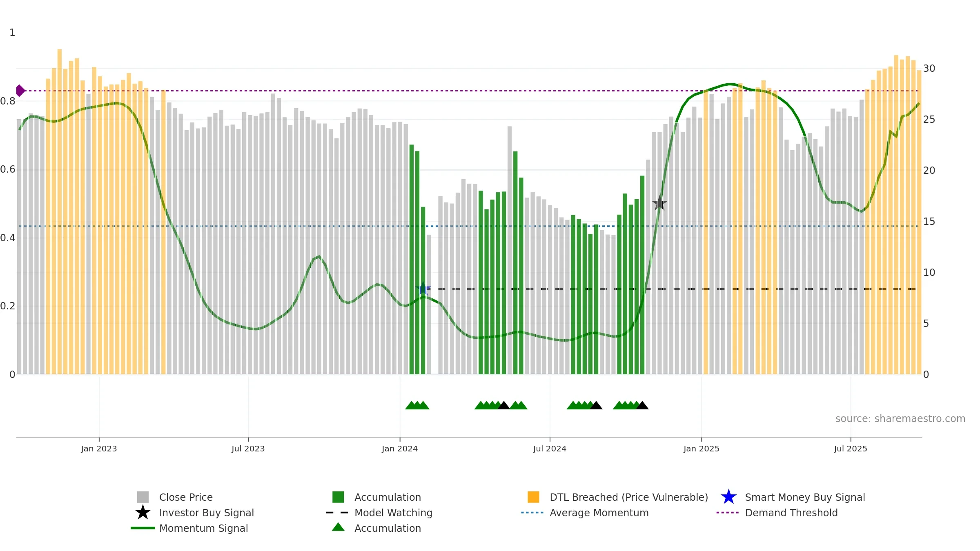
Task: Click the first green accumulation triangle near Jan 2024
Action: (412, 405)
